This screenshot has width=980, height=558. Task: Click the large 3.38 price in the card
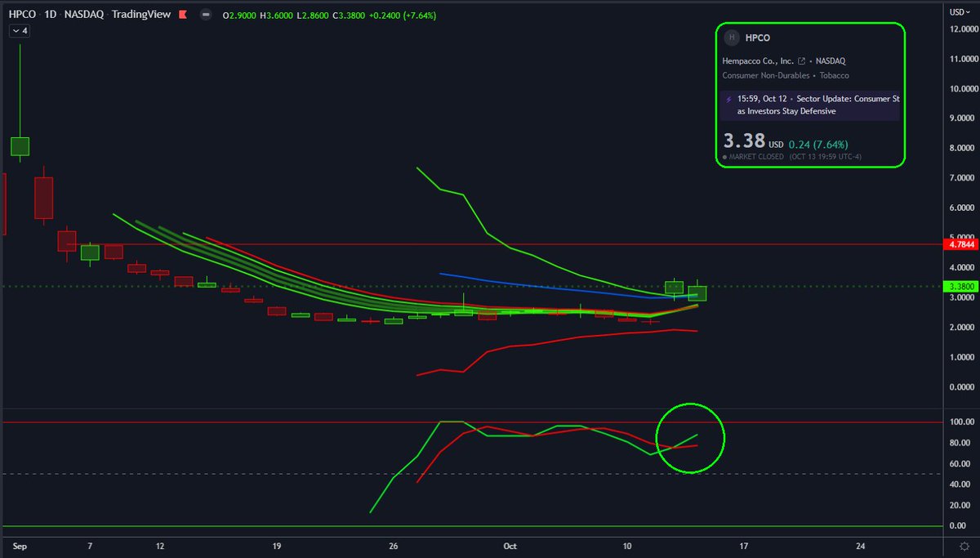(x=744, y=143)
